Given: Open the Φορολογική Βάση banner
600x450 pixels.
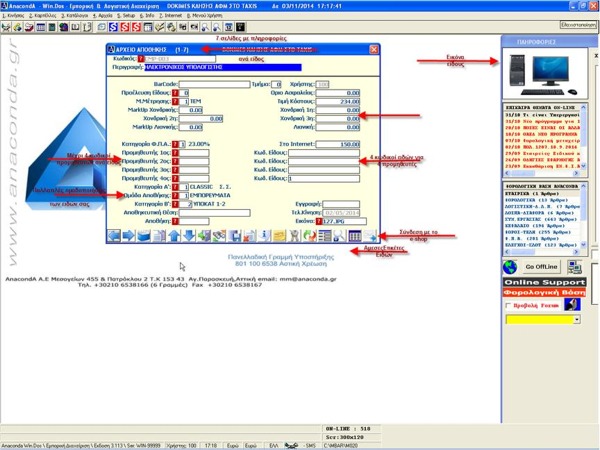Looking at the screenshot, I should coord(544,293).
